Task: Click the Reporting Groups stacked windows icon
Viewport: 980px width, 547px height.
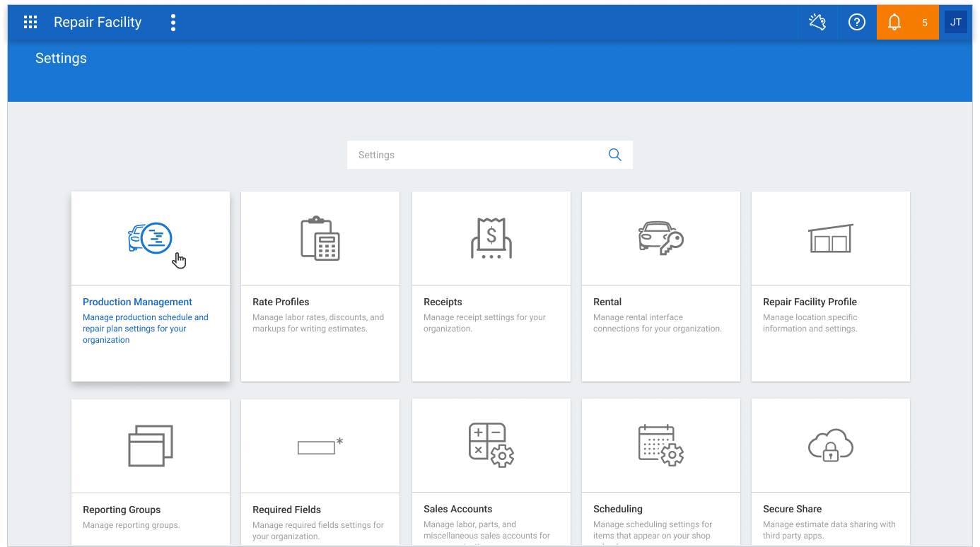Action: pos(151,446)
